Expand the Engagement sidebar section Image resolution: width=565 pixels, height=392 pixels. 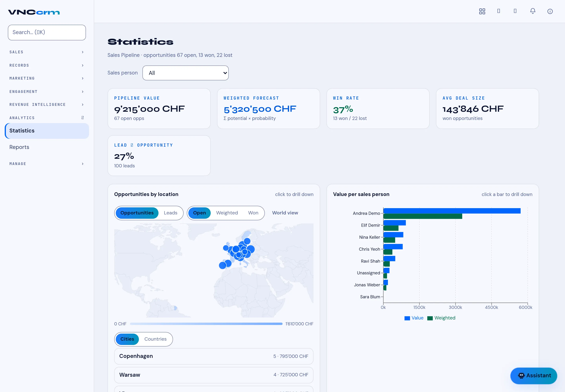[x=47, y=92]
